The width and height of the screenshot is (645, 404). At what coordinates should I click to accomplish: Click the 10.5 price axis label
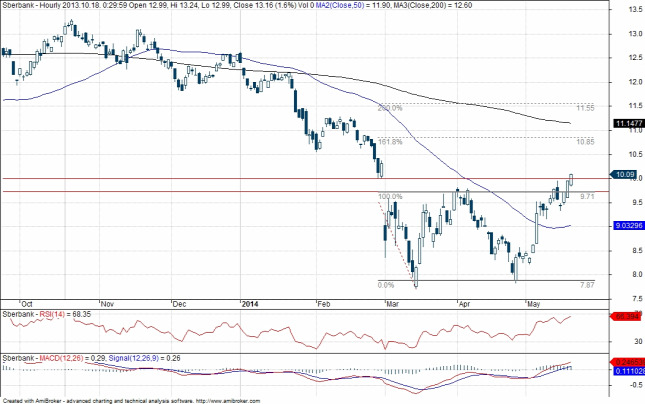click(x=636, y=154)
